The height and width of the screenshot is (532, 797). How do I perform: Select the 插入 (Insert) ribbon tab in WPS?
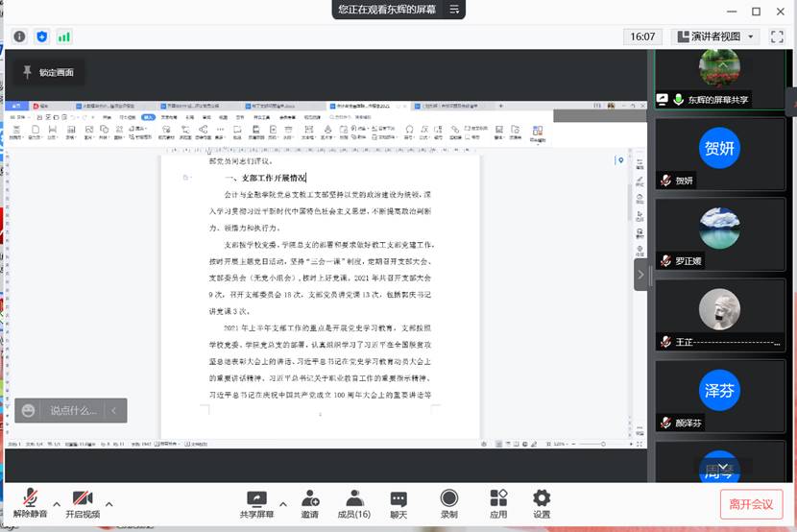(x=149, y=117)
